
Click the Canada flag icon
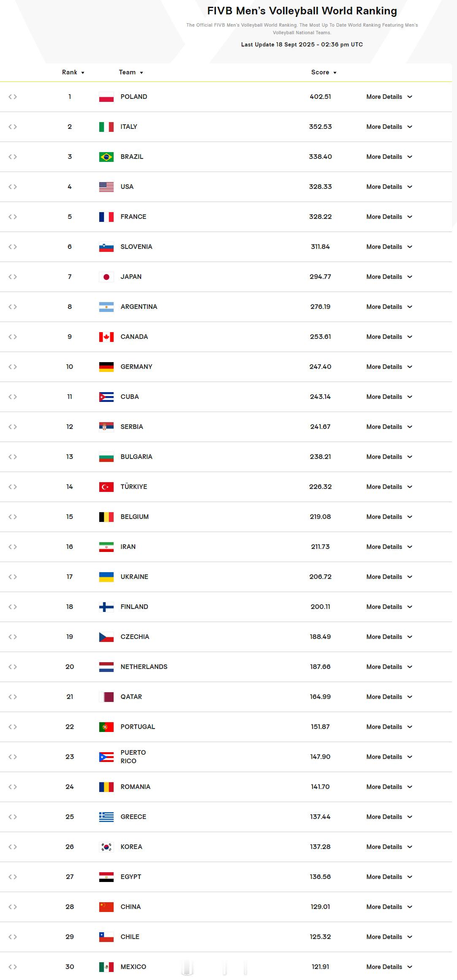(x=106, y=337)
